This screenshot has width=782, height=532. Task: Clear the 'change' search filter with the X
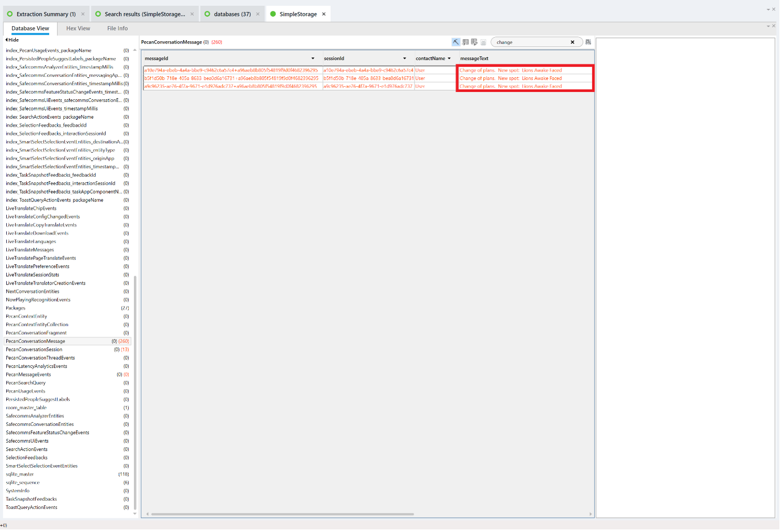[573, 42]
